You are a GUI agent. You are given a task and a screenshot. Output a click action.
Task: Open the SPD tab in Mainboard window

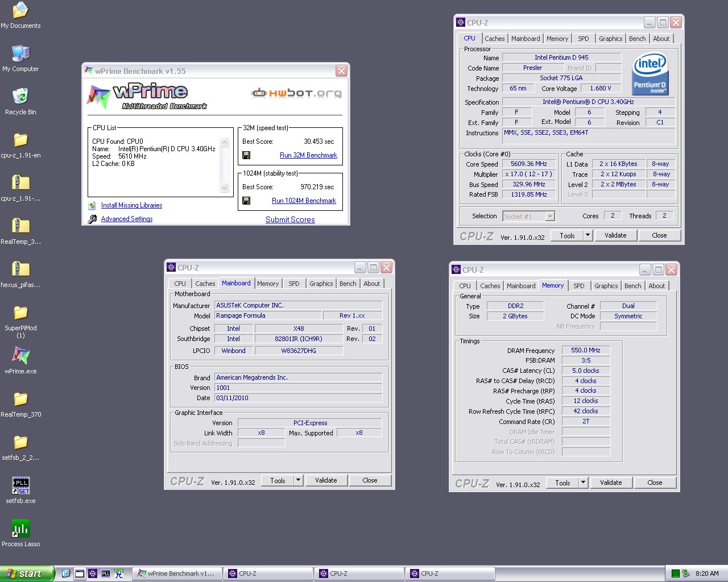point(293,284)
